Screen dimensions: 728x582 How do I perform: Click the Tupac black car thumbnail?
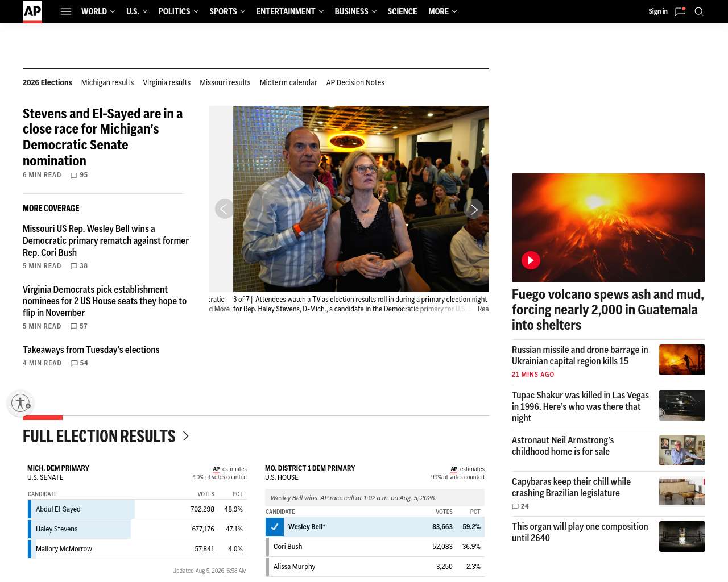coord(682,405)
